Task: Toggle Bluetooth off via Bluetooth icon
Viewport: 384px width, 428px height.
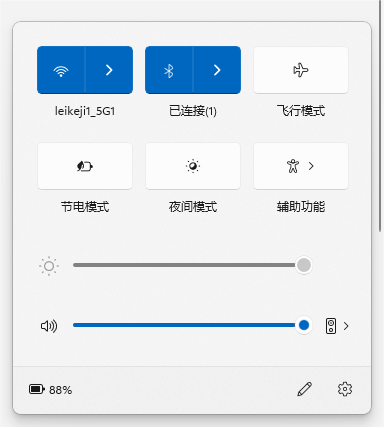Action: pyautogui.click(x=169, y=70)
